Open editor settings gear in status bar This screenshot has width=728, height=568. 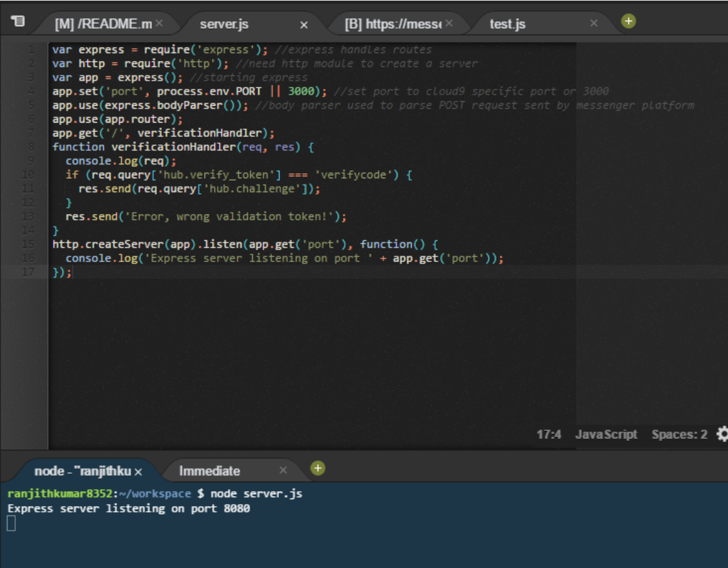[722, 434]
